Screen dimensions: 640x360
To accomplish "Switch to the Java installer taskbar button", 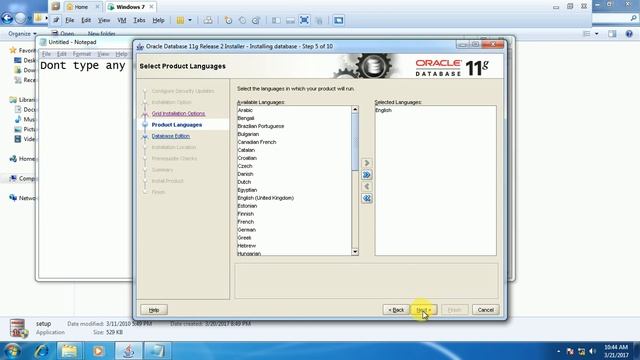I will (x=129, y=351).
